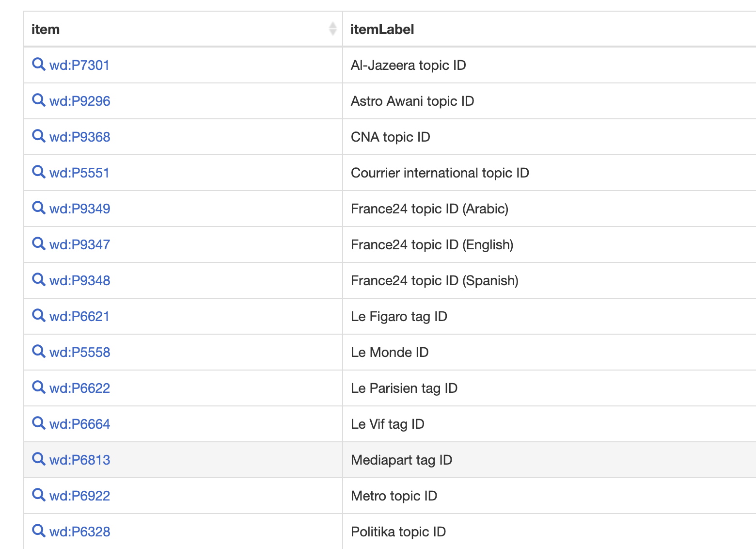Click the item column header
Screen dimensions: 756x549
click(46, 30)
